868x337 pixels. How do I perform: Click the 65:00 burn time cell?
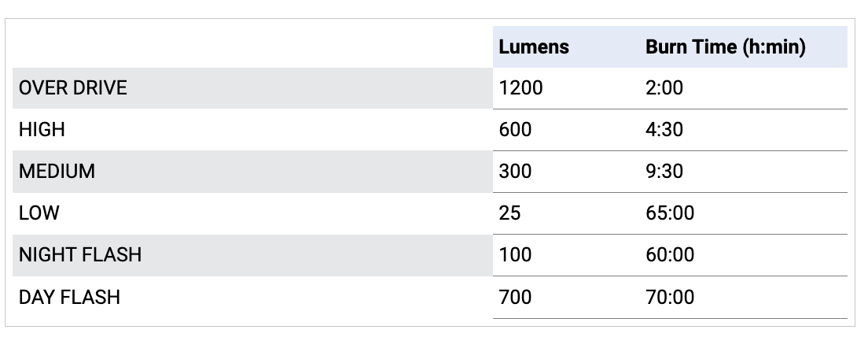[x=670, y=213]
